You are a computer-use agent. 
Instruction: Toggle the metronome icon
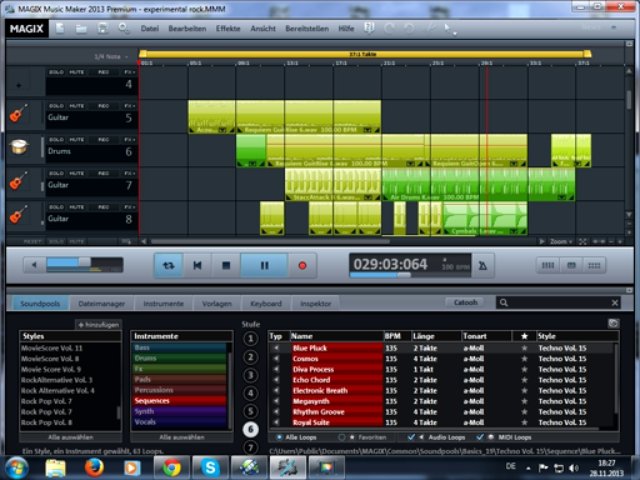point(484,265)
